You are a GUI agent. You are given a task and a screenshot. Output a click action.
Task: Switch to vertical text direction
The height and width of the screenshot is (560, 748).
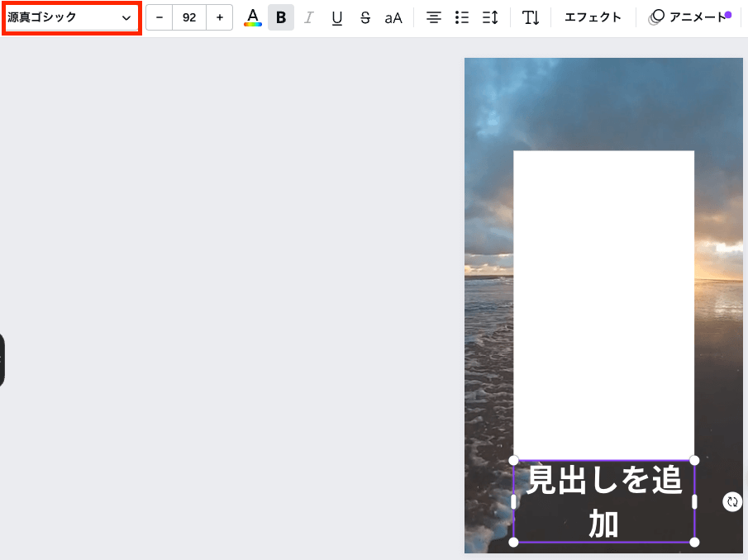pyautogui.click(x=531, y=17)
